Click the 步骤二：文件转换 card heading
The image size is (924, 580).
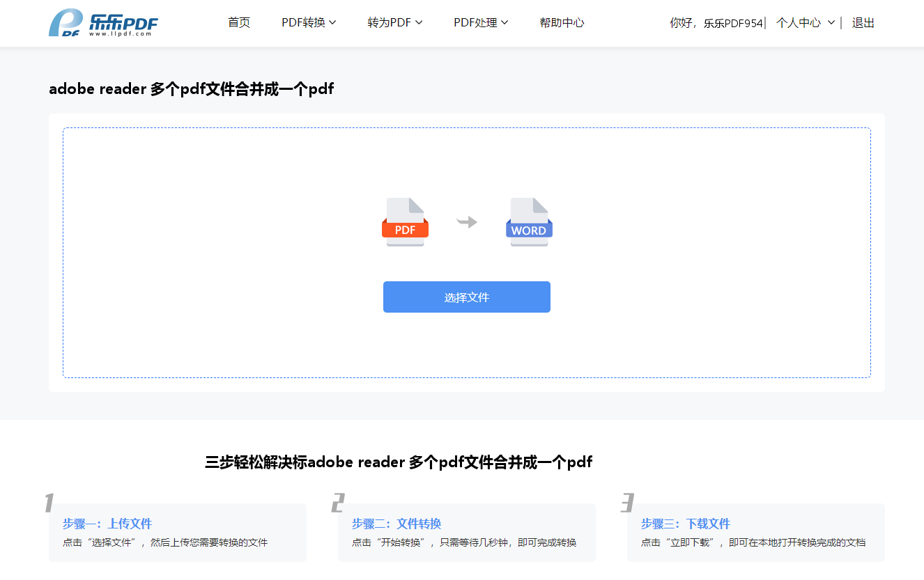coord(396,524)
